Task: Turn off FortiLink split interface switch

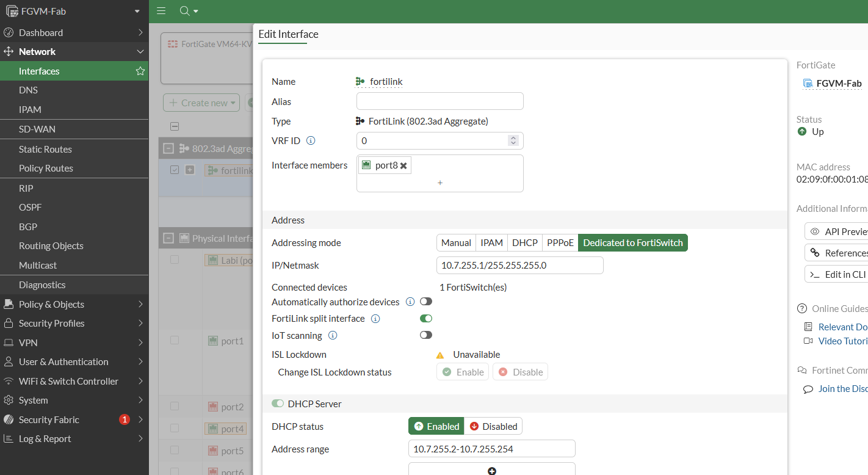Action: coord(426,319)
